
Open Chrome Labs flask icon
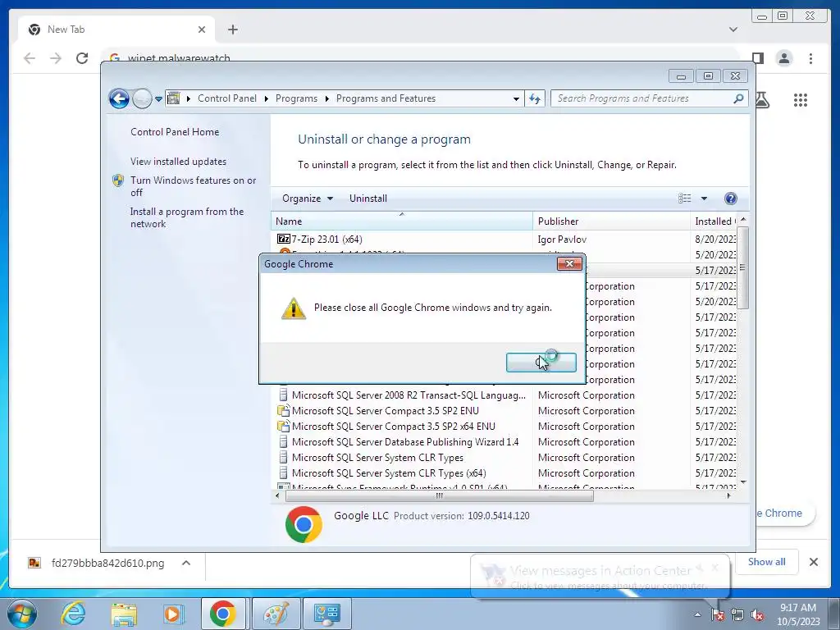pos(763,100)
